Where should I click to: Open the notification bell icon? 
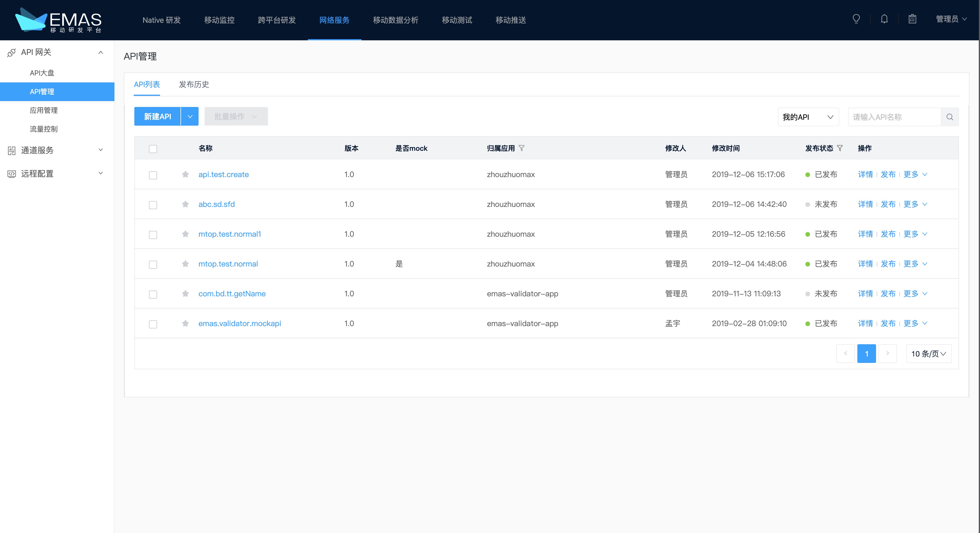click(x=884, y=19)
